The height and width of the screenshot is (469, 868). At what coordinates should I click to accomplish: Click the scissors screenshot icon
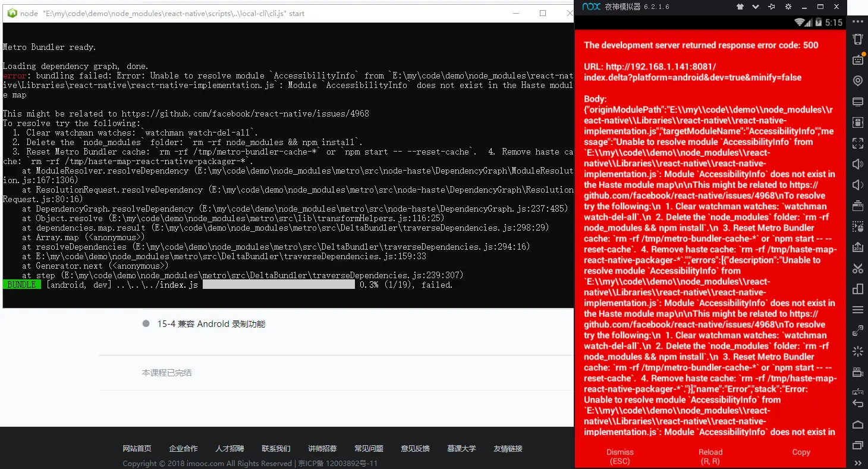point(858,268)
